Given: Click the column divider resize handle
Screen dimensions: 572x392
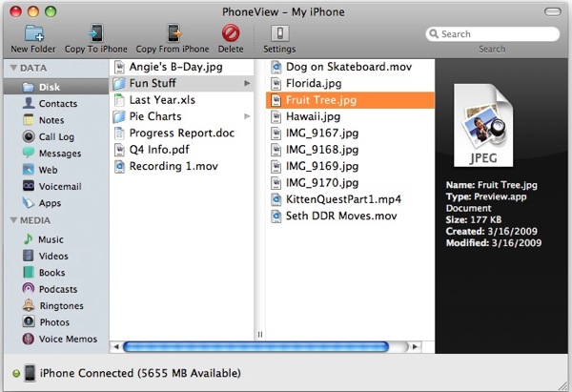Looking at the screenshot, I should point(259,335).
